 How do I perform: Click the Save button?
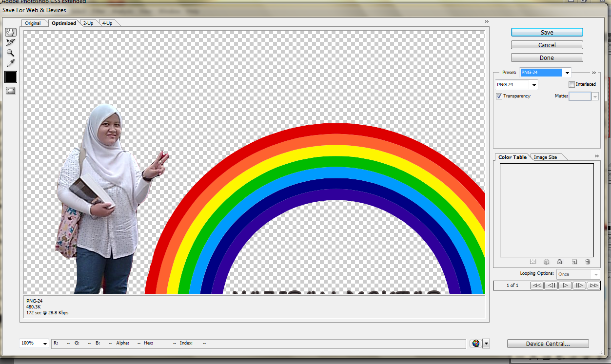[x=547, y=32]
